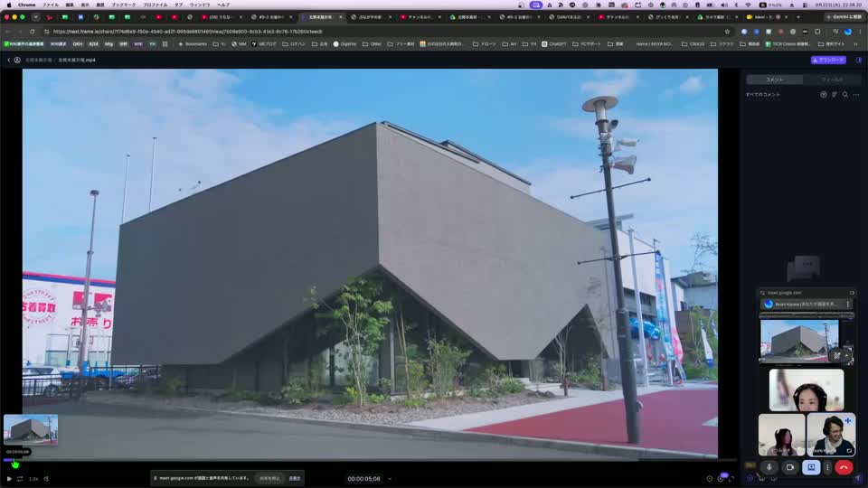Click the Chrome address bar URL
The width and height of the screenshot is (868, 488).
[188, 32]
